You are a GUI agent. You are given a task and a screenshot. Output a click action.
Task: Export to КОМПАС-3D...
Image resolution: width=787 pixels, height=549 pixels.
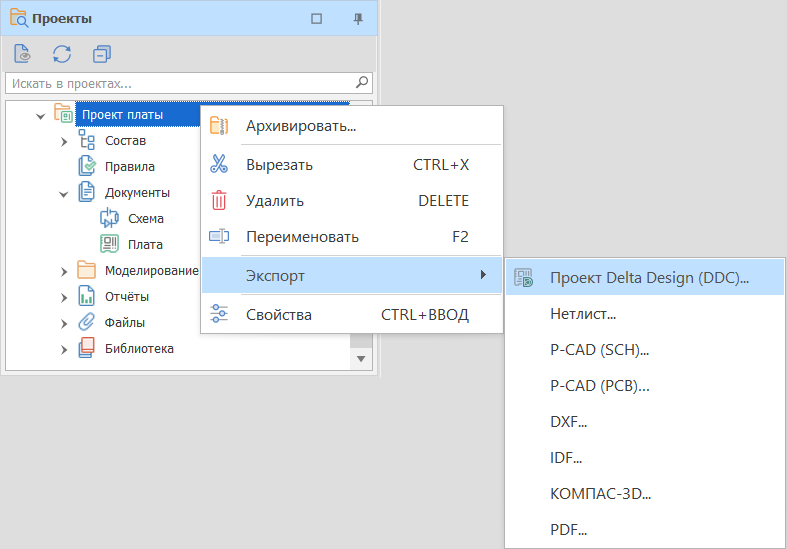[645, 494]
